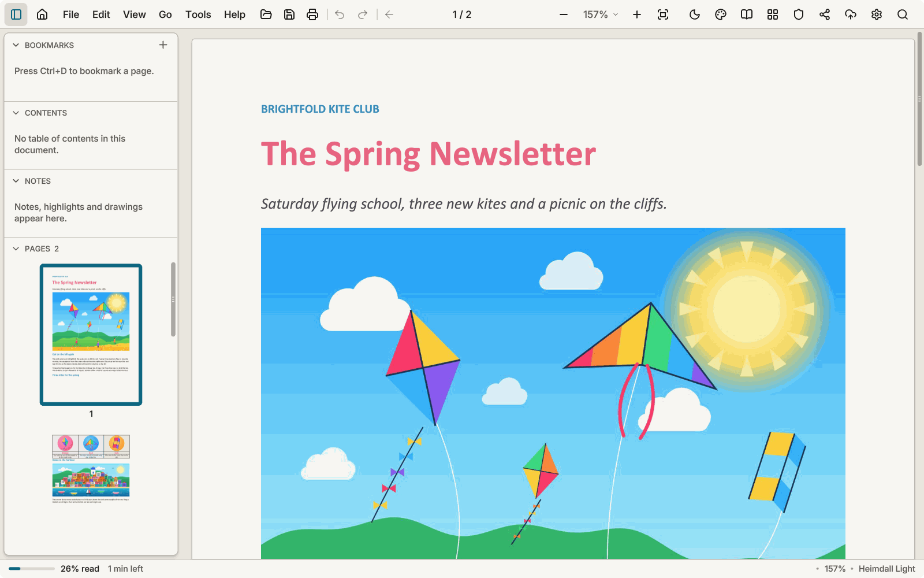The height and width of the screenshot is (578, 924).
Task: Click the 26% read status text
Action: pos(80,569)
